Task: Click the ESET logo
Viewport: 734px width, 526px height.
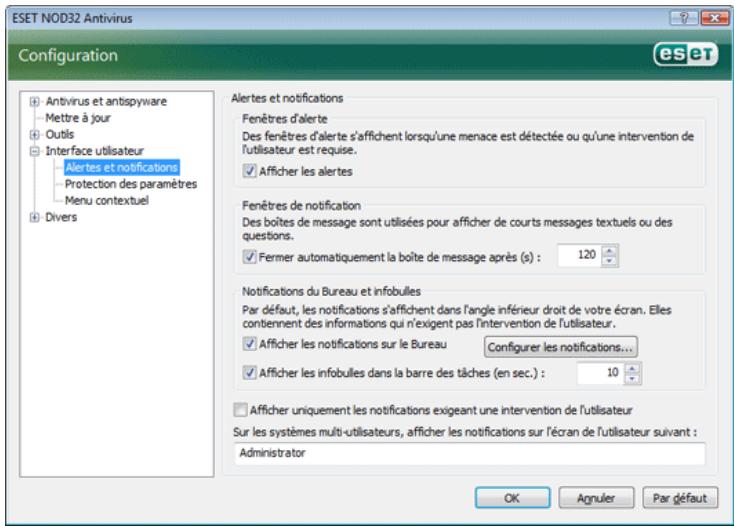Action: (x=685, y=54)
